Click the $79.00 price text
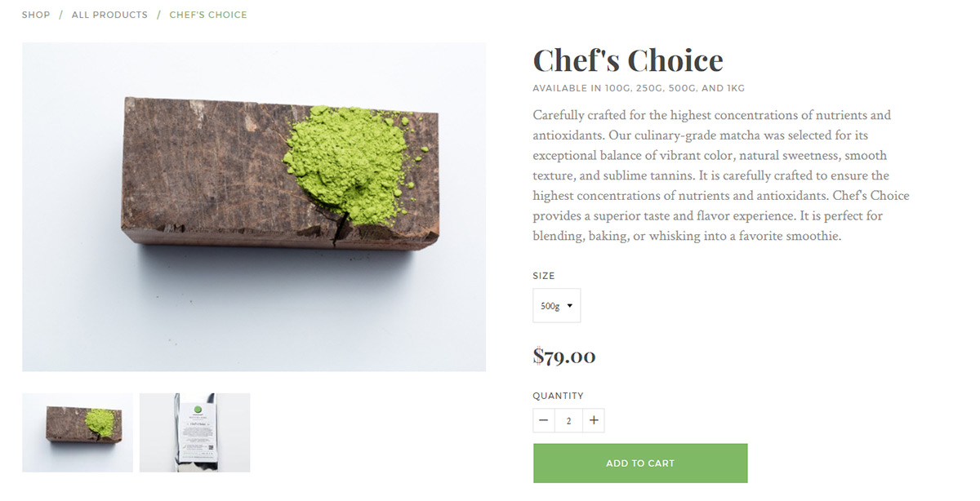Image resolution: width=980 pixels, height=501 pixels. coord(563,357)
